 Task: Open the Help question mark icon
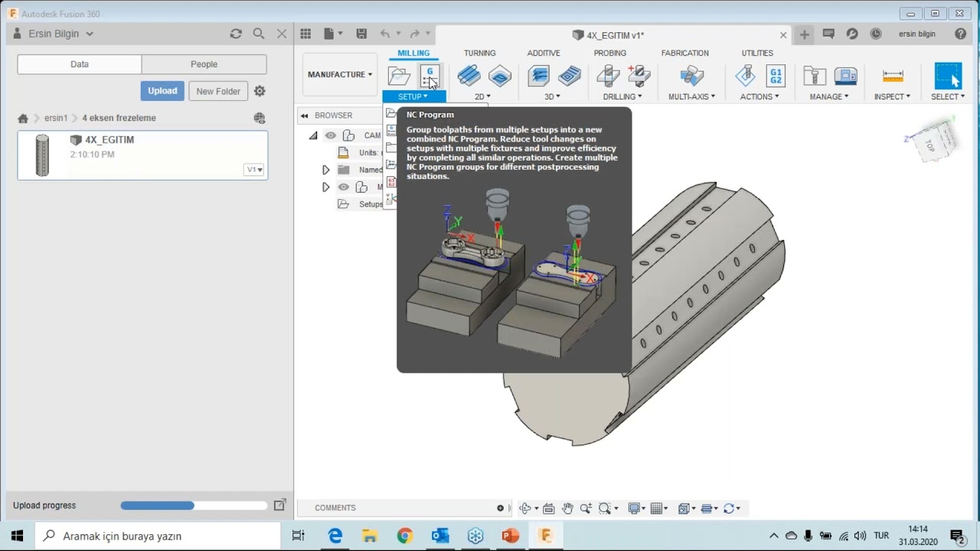961,34
